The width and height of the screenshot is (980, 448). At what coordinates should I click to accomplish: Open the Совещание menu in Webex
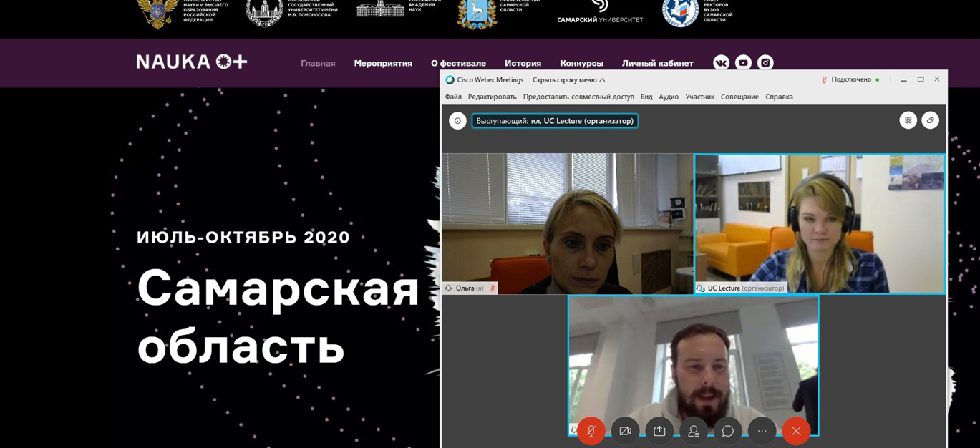tap(739, 97)
